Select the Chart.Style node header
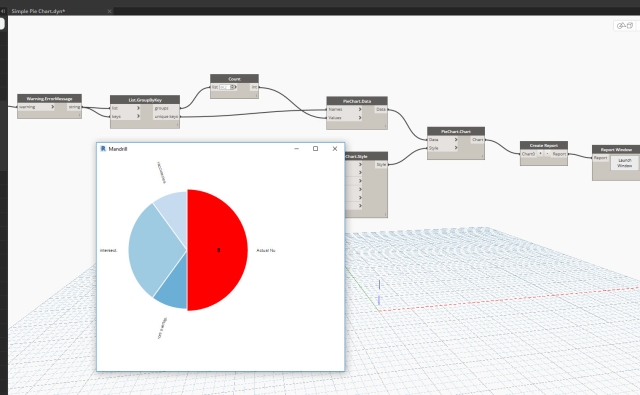The height and width of the screenshot is (395, 640). 366,156
